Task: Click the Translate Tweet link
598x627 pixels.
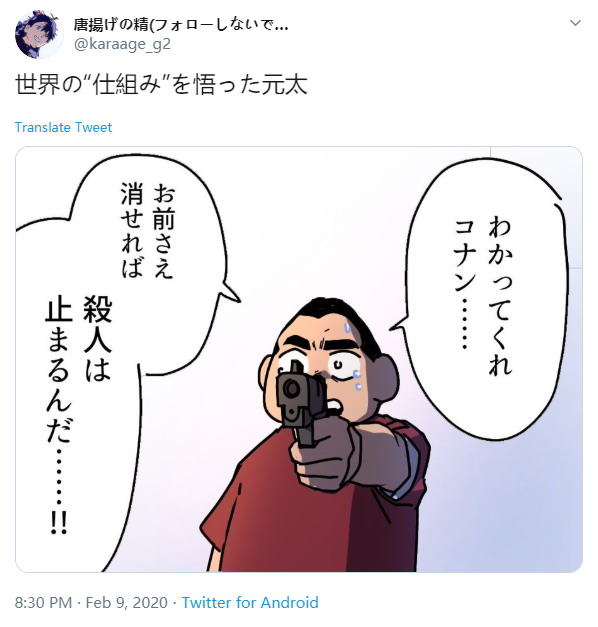Action: 63,127
